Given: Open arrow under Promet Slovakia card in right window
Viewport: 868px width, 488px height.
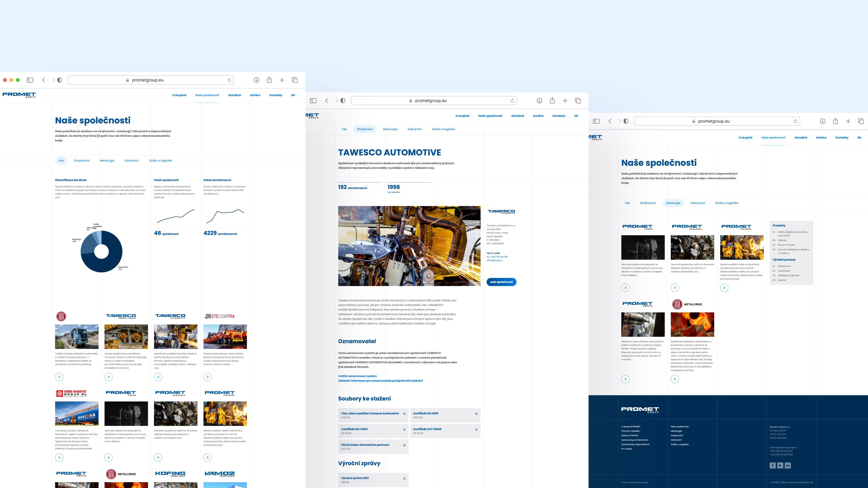Looking at the screenshot, I should pyautogui.click(x=675, y=288).
